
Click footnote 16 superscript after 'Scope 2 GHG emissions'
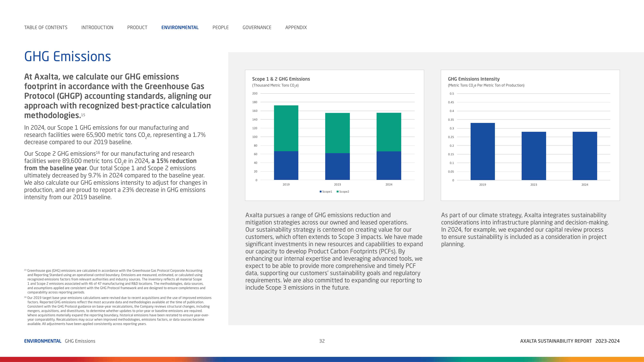[98, 152]
